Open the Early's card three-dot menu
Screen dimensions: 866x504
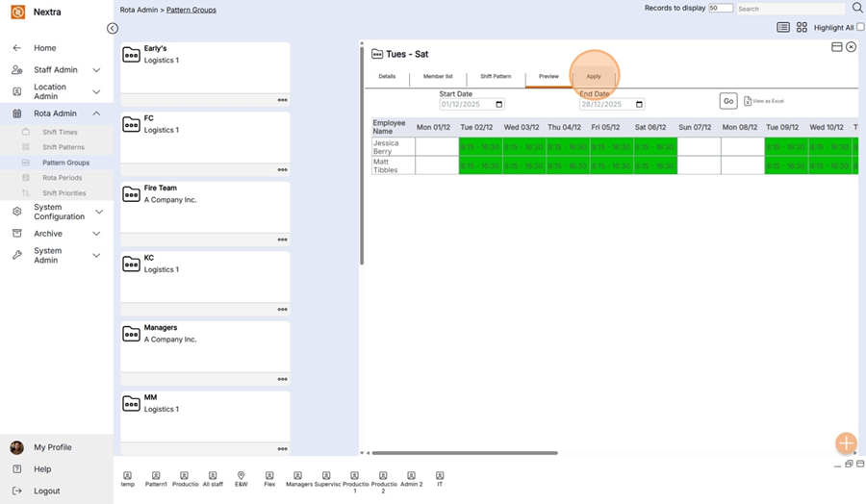point(282,100)
